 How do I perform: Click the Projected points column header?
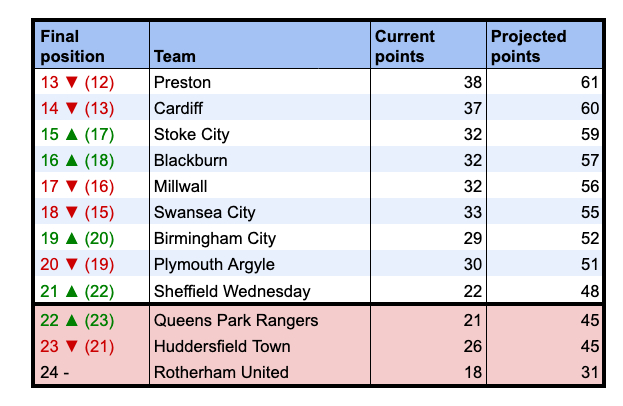[x=527, y=46]
